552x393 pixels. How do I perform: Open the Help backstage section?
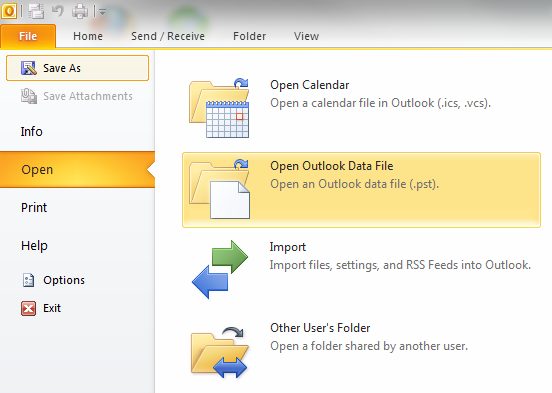click(x=34, y=245)
